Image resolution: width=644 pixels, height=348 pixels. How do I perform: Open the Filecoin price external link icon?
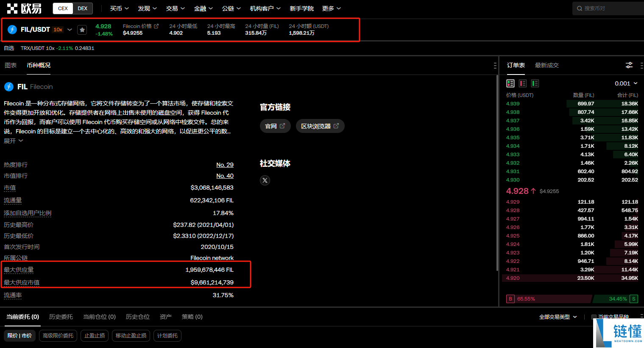pyautogui.click(x=156, y=26)
